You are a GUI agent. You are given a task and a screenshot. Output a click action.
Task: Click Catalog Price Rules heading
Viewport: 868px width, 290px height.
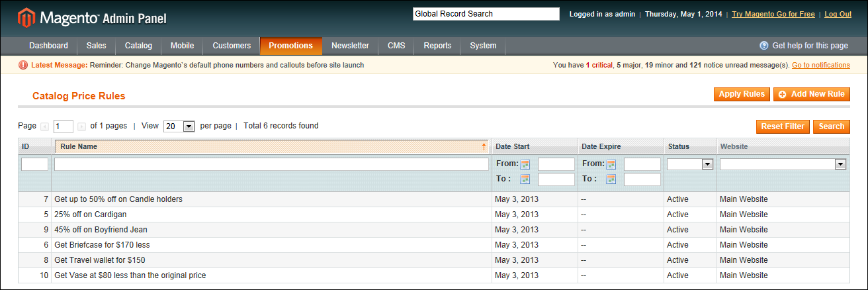(x=79, y=96)
